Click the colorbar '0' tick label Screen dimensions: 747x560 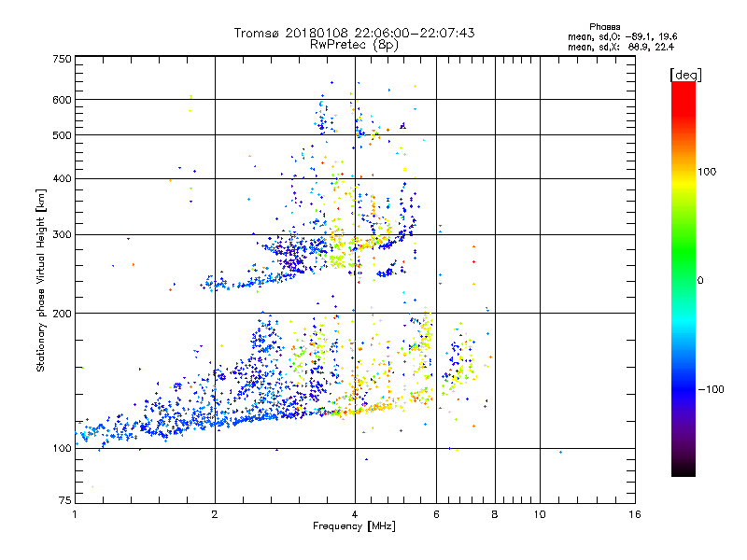coord(700,281)
